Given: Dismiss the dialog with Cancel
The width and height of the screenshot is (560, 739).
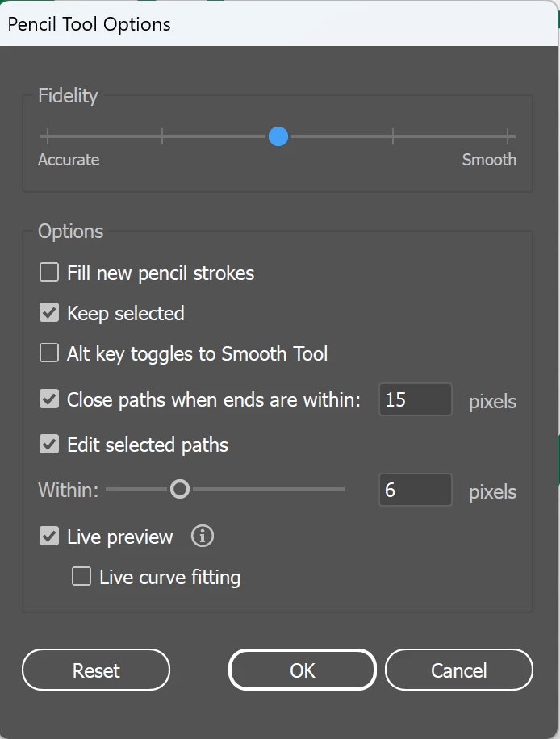Looking at the screenshot, I should 458,670.
